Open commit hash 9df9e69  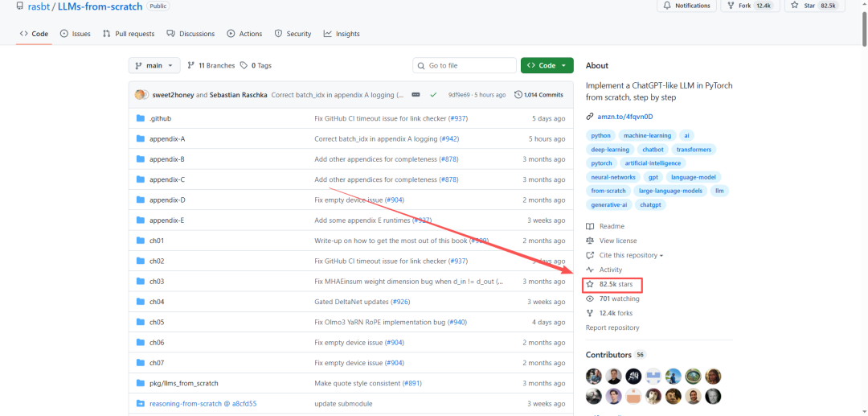460,95
